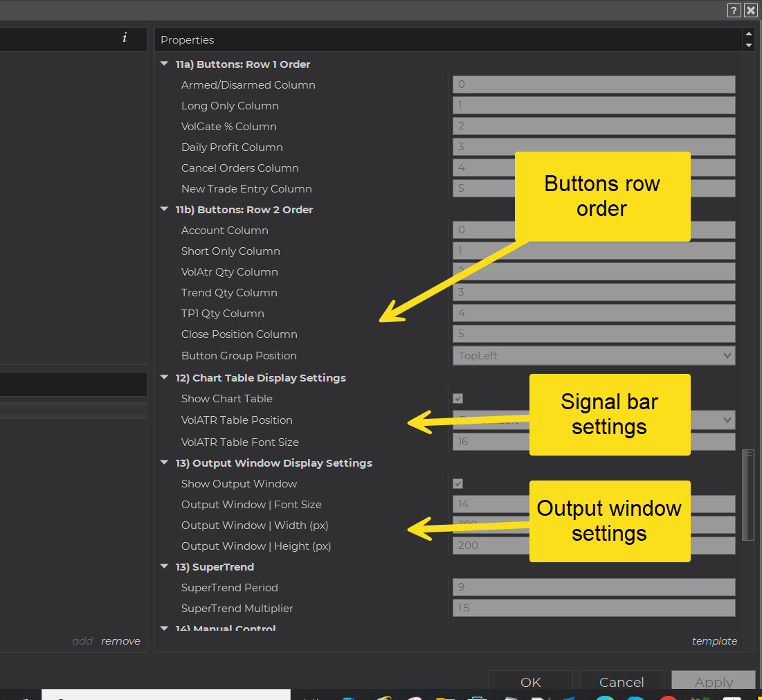Screen dimensions: 762x700
Task: Select the Armed/Disarmed Column input field
Action: [x=593, y=85]
